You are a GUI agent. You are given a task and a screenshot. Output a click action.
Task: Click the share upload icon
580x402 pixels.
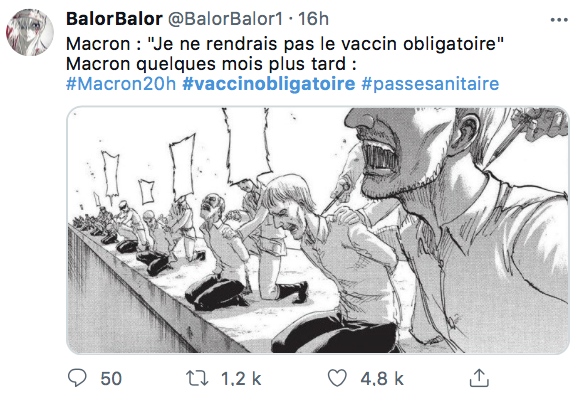tap(479, 378)
